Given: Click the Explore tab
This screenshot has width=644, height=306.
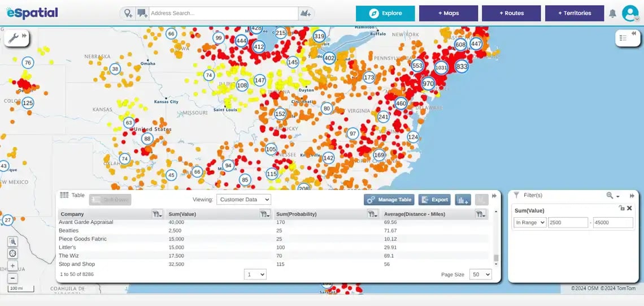Looking at the screenshot, I should (385, 13).
